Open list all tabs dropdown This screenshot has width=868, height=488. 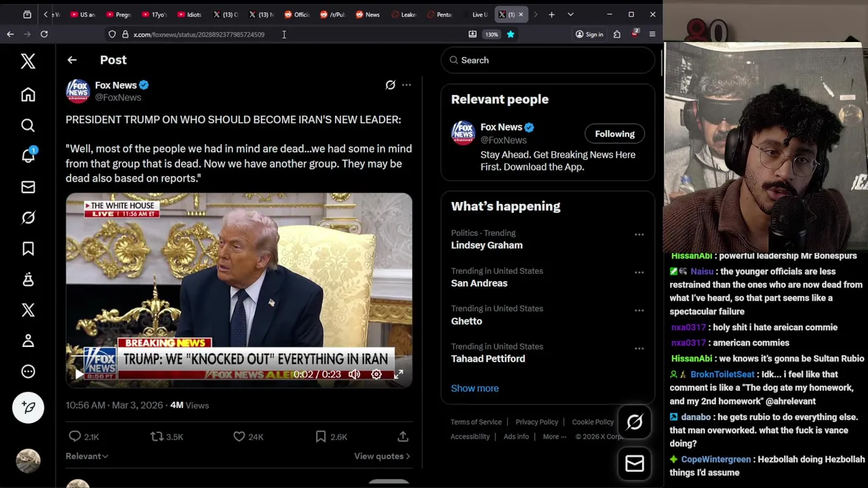pyautogui.click(x=570, y=14)
